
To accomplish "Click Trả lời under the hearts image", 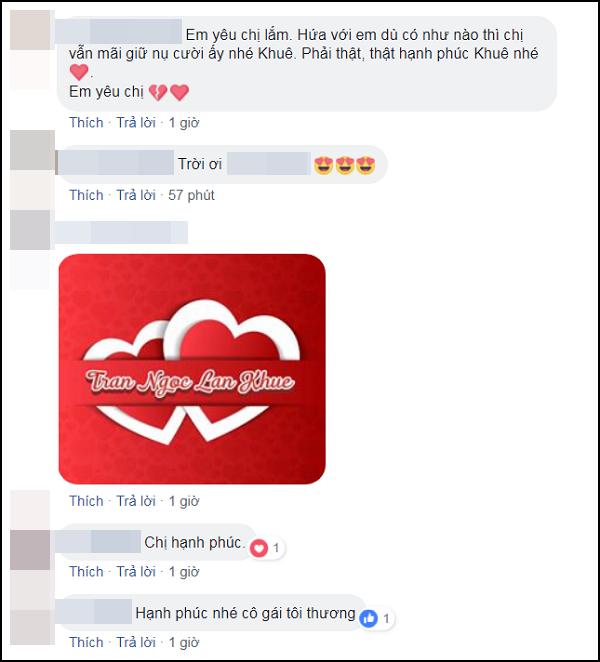I will coord(136,501).
